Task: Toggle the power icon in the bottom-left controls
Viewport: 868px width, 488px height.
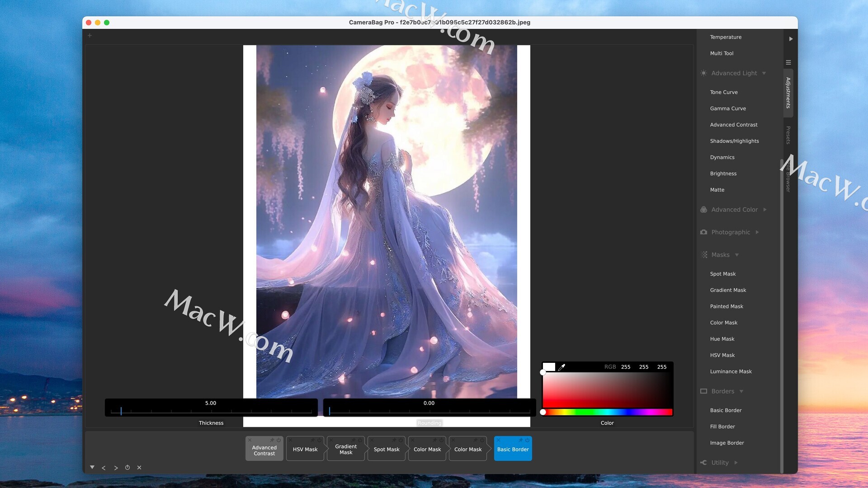Action: tap(127, 468)
